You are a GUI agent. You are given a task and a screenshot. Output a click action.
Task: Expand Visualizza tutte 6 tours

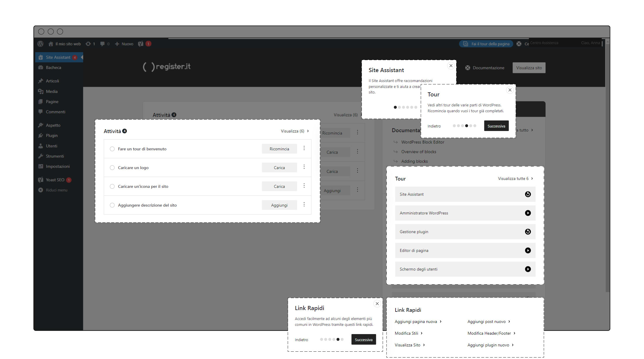(x=515, y=179)
